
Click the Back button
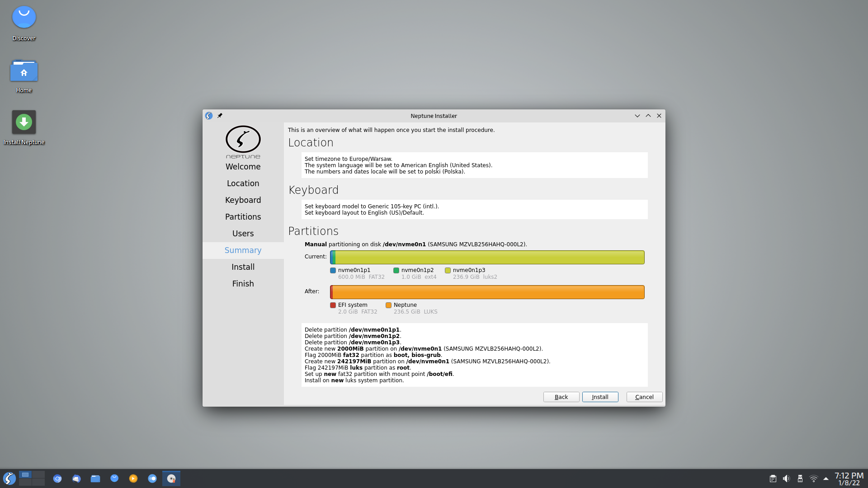click(x=561, y=397)
